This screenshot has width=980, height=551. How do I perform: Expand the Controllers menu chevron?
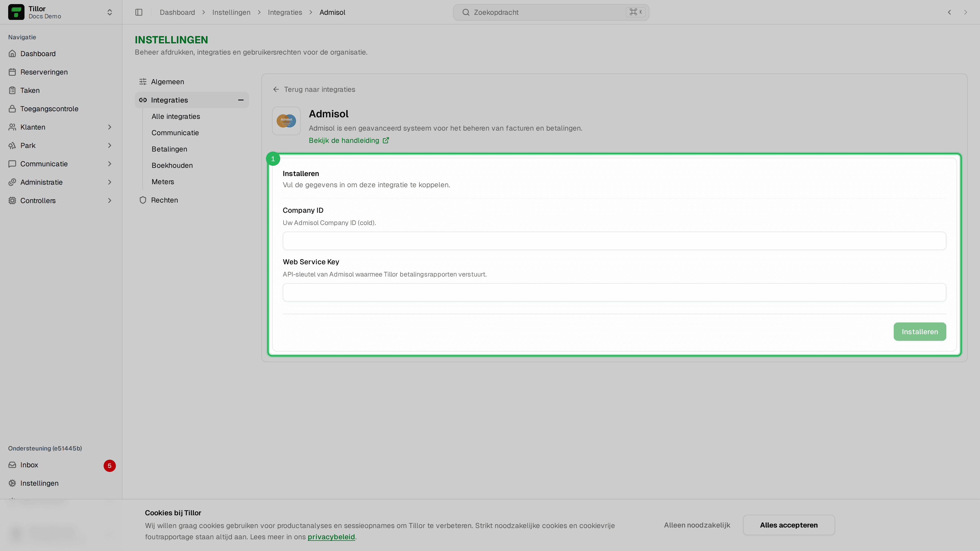click(x=109, y=201)
